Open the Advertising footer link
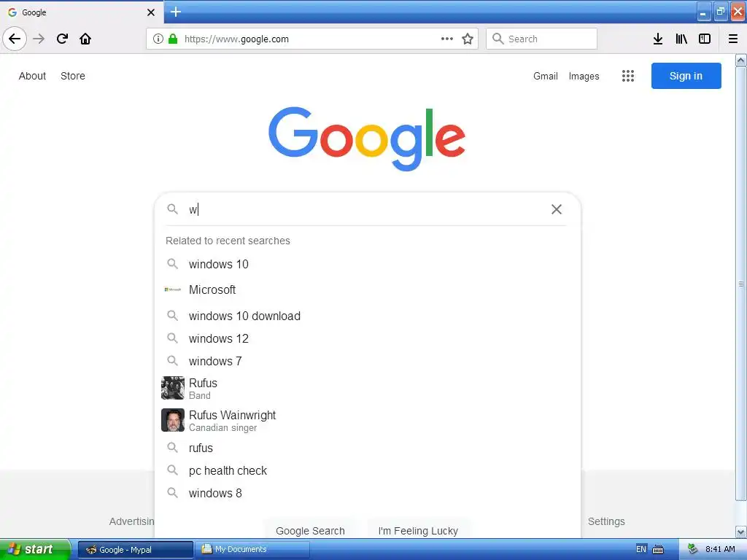The image size is (747, 560). (131, 521)
